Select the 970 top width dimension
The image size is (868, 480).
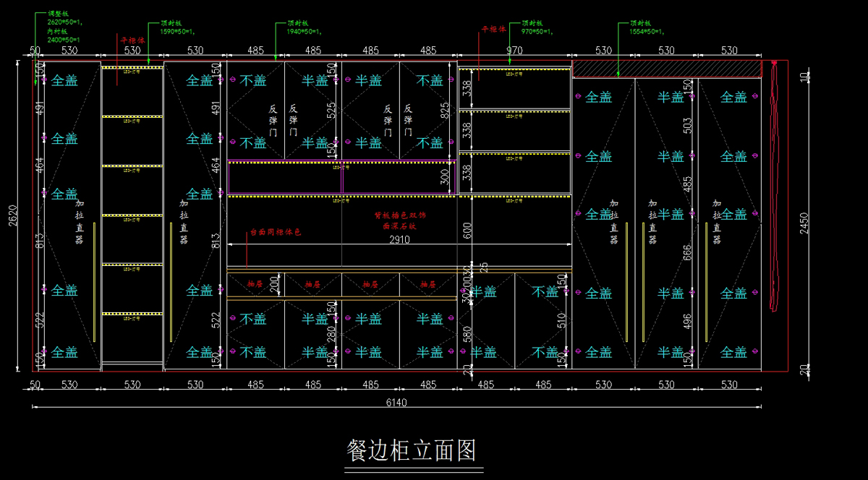(x=514, y=51)
